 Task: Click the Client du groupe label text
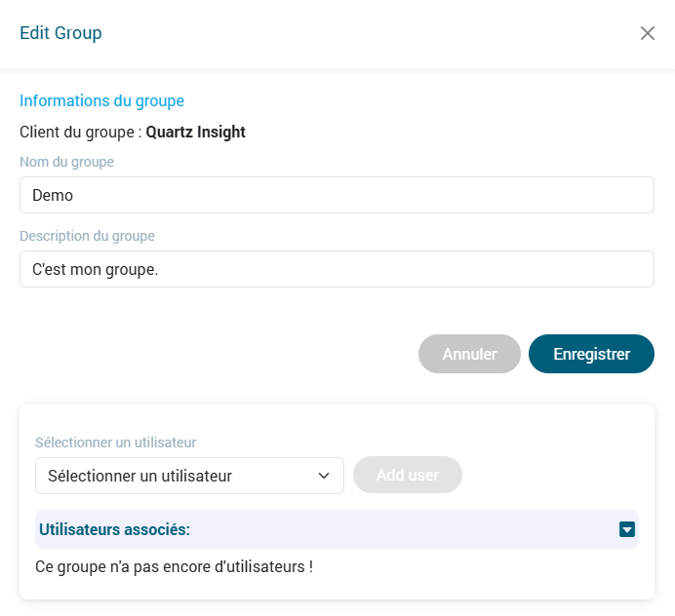pos(80,132)
